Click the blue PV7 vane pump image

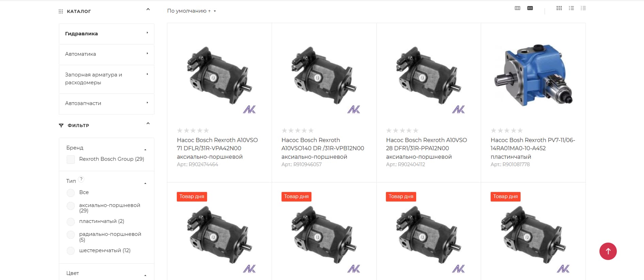tap(533, 75)
